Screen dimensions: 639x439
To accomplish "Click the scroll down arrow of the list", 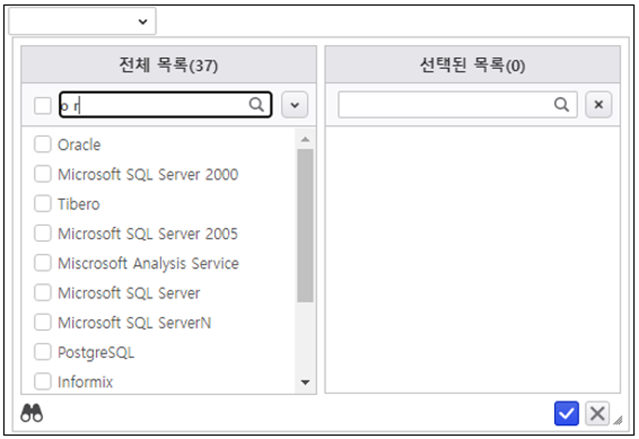I will pos(305,382).
